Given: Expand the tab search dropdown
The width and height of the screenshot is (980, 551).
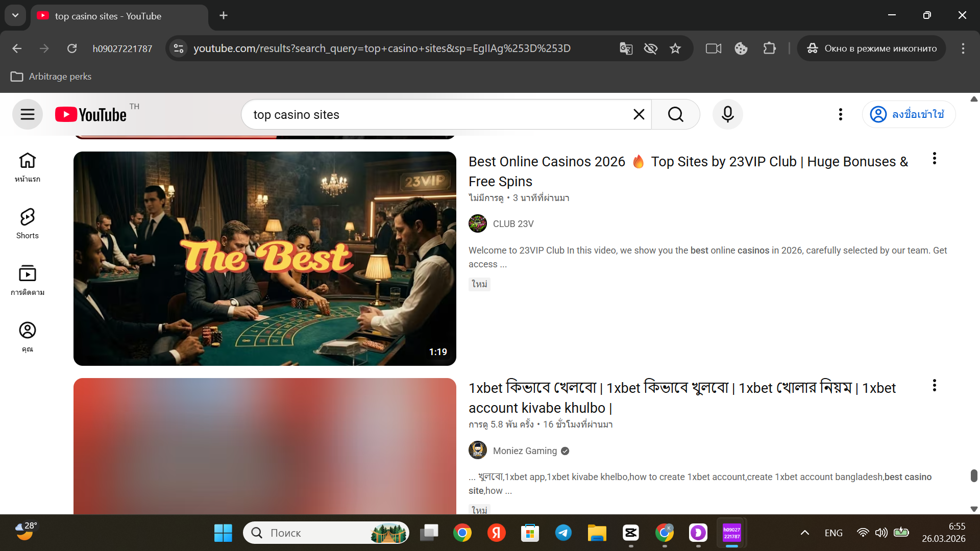Looking at the screenshot, I should tap(15, 15).
